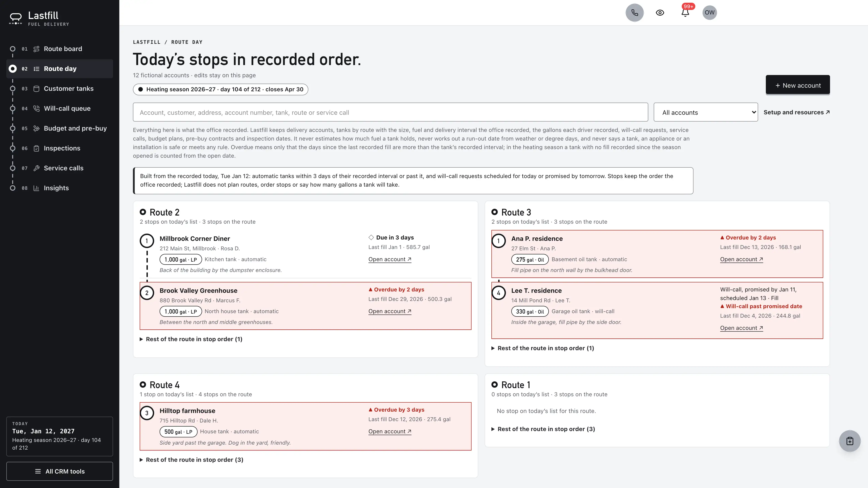Open Will-call queue page
Viewport: 868px width, 488px height.
click(x=60, y=108)
